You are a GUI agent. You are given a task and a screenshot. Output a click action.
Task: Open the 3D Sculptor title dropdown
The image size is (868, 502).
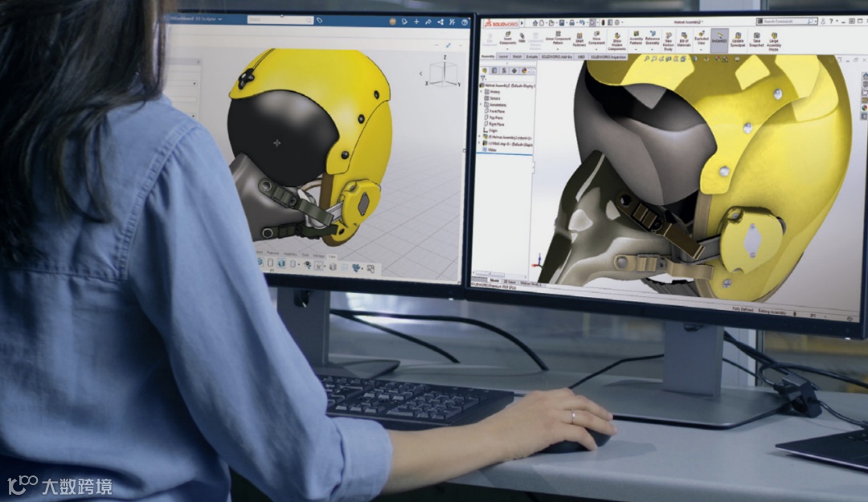click(x=219, y=18)
